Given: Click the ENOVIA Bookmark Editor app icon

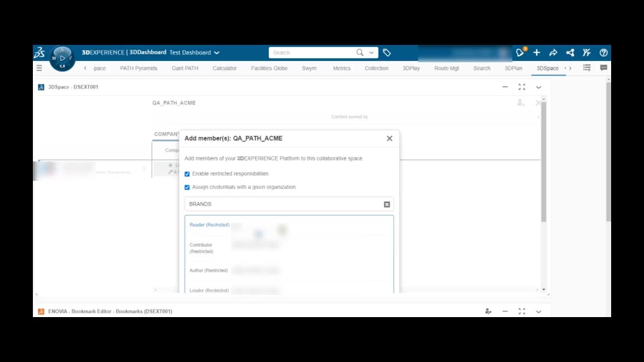Looking at the screenshot, I should pos(41,312).
